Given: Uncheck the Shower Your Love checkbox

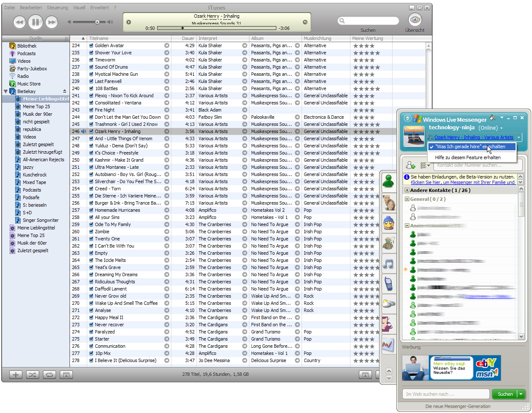Looking at the screenshot, I should (x=91, y=53).
